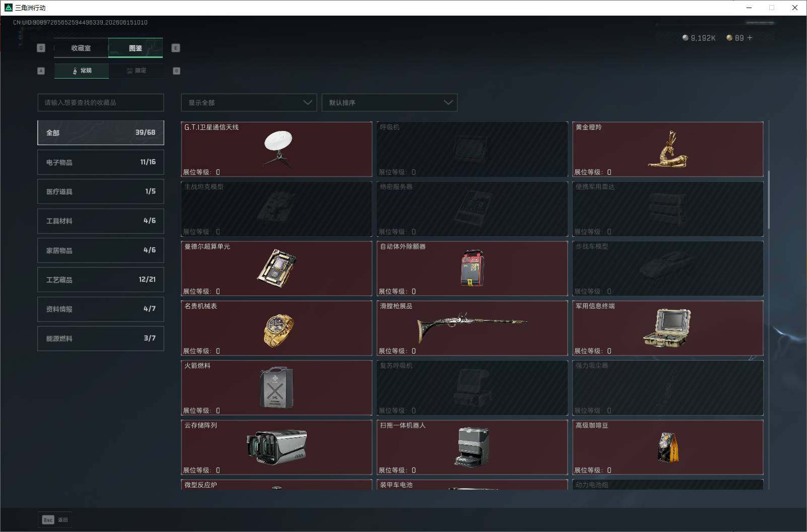The width and height of the screenshot is (807, 532).
Task: Open the 微型反应炉 item card
Action: tap(277, 485)
